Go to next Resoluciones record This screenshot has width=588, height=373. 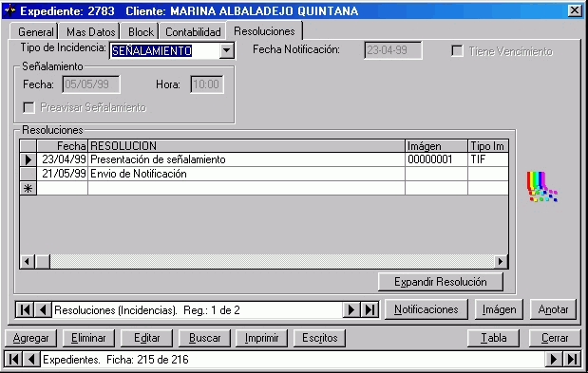[351, 310]
